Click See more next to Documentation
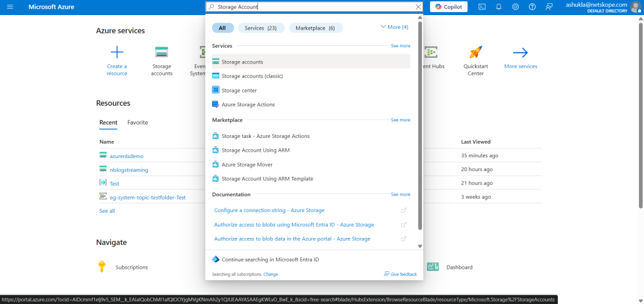Viewport: 644px width, 304px height. pyautogui.click(x=401, y=194)
